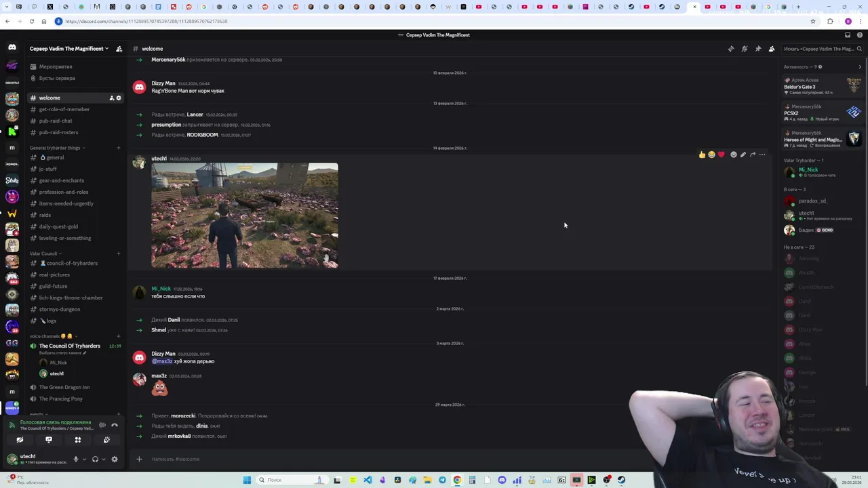
Task: Open pinned messages icon
Action: 757,49
